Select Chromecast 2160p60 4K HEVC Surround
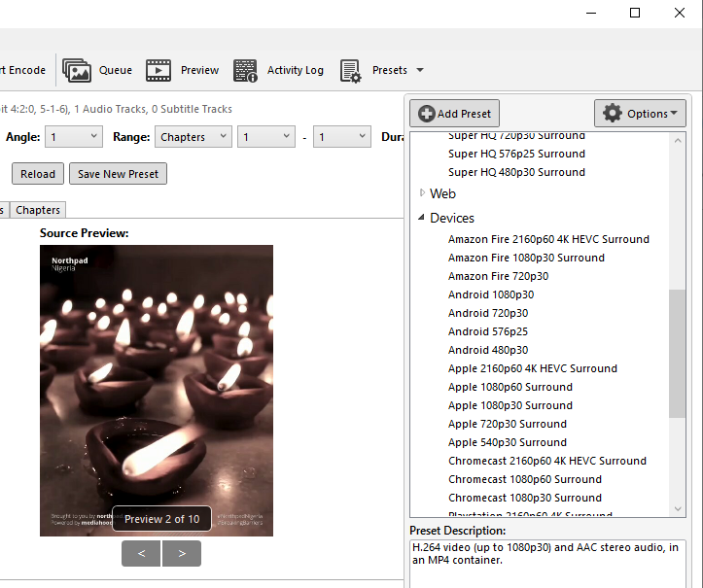 tap(547, 461)
